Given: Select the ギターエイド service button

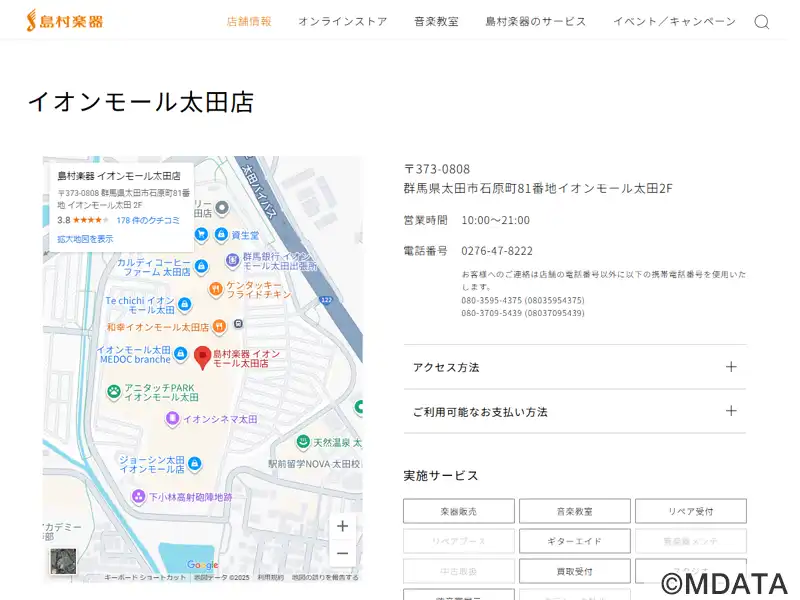Looking at the screenshot, I should [x=574, y=541].
